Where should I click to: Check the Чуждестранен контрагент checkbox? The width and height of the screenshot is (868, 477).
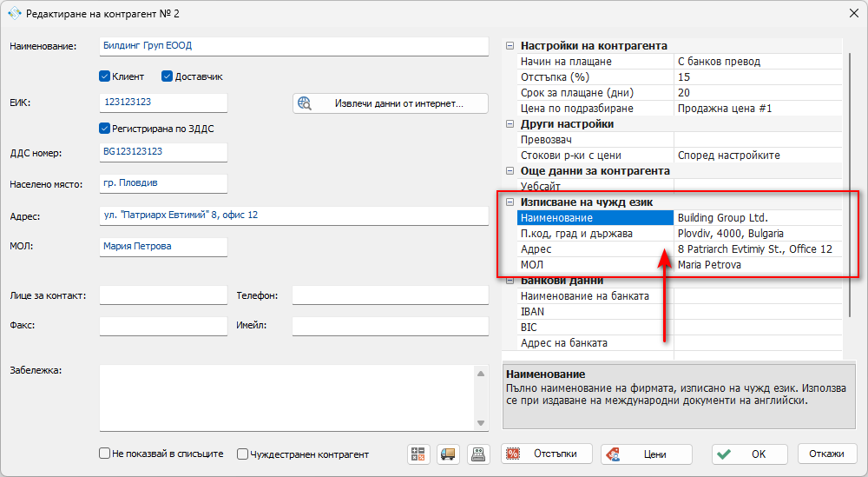[x=242, y=454]
